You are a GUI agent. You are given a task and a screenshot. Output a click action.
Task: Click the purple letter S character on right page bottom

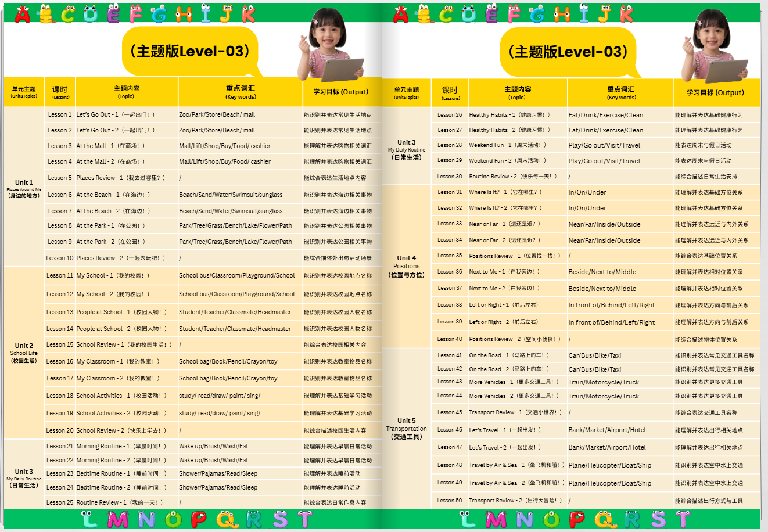click(658, 519)
